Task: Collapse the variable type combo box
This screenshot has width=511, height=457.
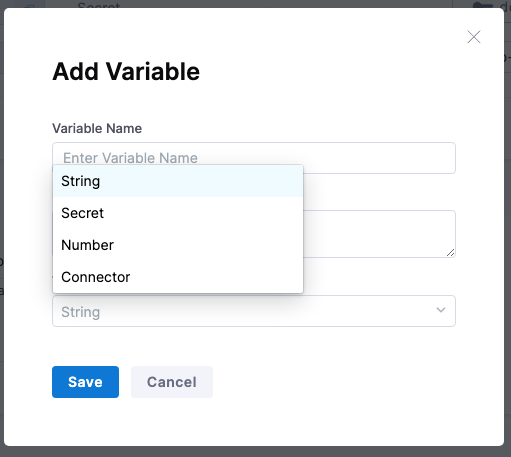Action: tap(254, 311)
